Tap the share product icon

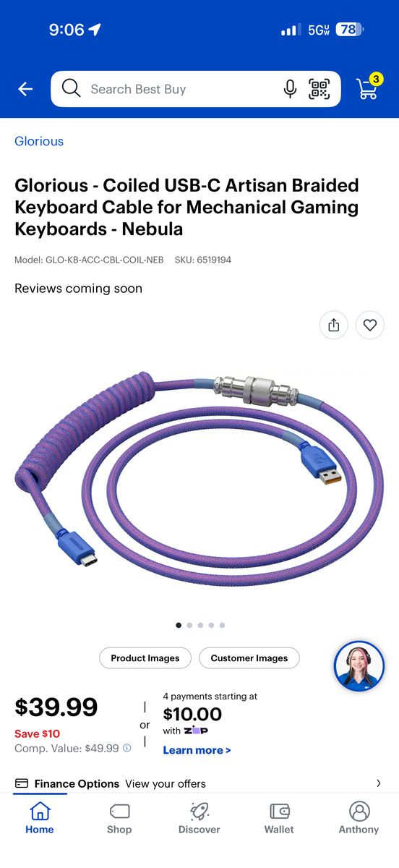pos(334,325)
